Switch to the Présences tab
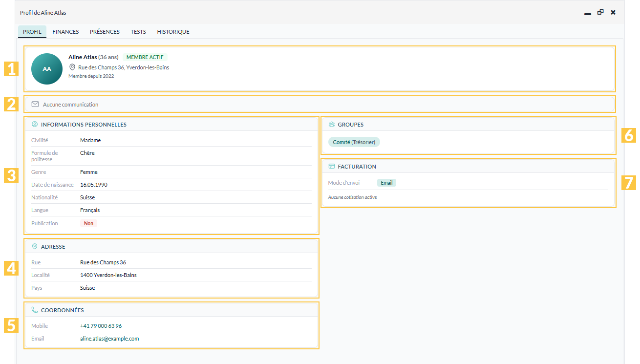This screenshot has height=364, width=640. click(105, 32)
